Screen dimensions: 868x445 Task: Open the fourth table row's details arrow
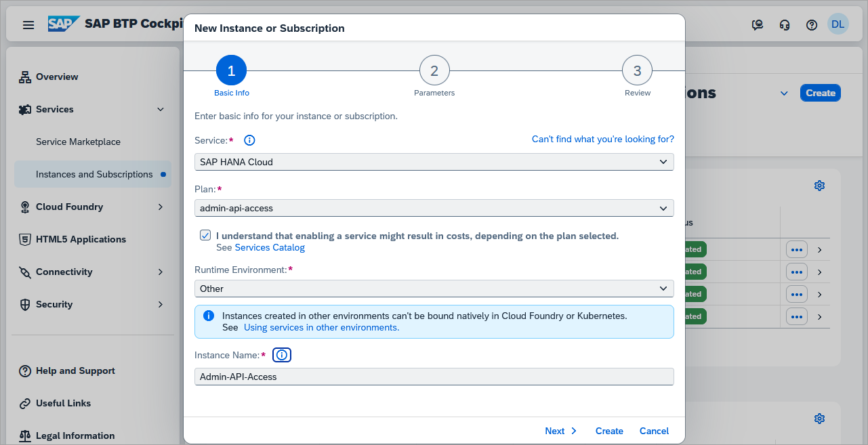[820, 316]
